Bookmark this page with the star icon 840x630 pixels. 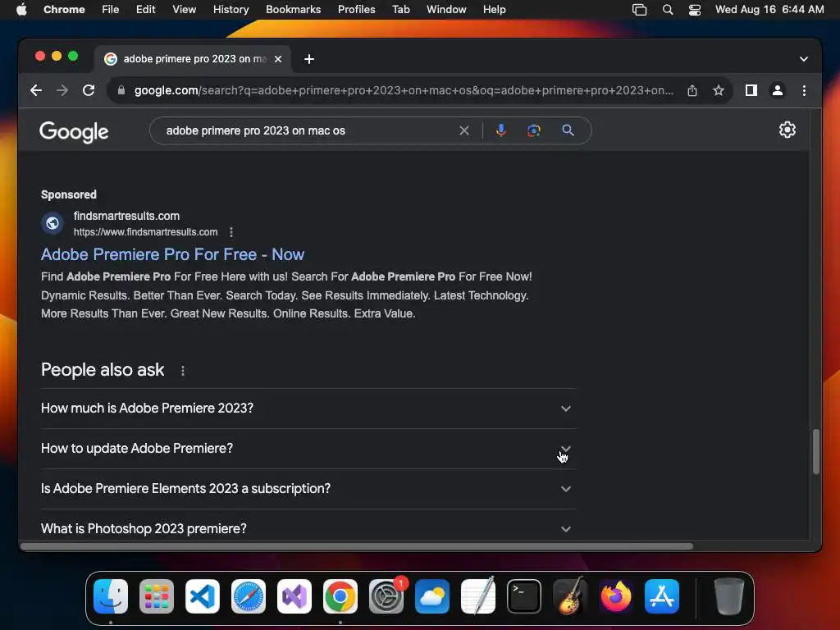pyautogui.click(x=719, y=90)
